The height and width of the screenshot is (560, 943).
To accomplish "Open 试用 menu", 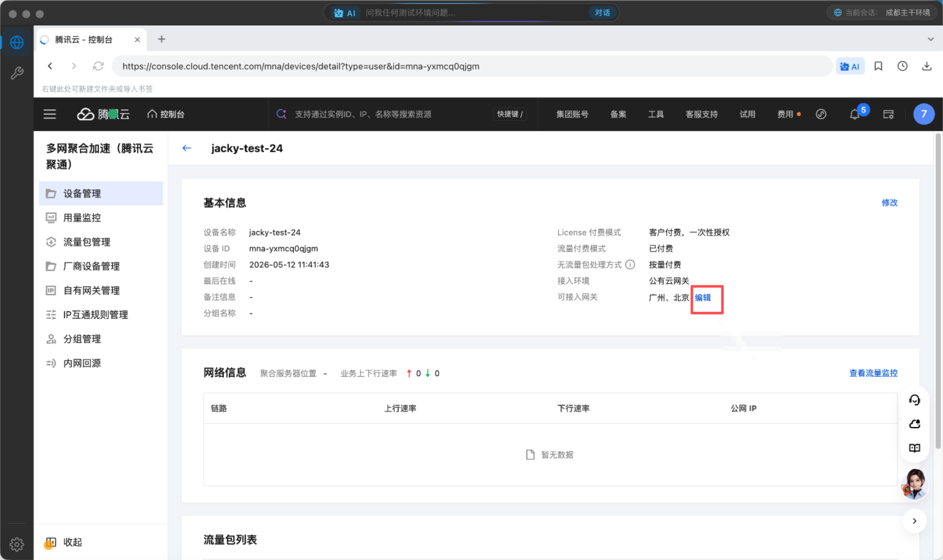I will (x=747, y=114).
